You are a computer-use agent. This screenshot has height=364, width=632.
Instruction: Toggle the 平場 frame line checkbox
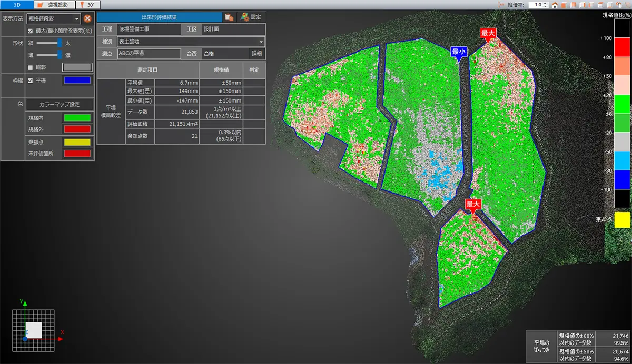click(31, 80)
